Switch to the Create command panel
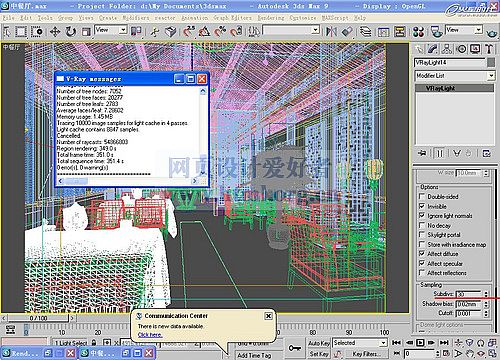This screenshot has height=360, width=500. pyautogui.click(x=419, y=49)
